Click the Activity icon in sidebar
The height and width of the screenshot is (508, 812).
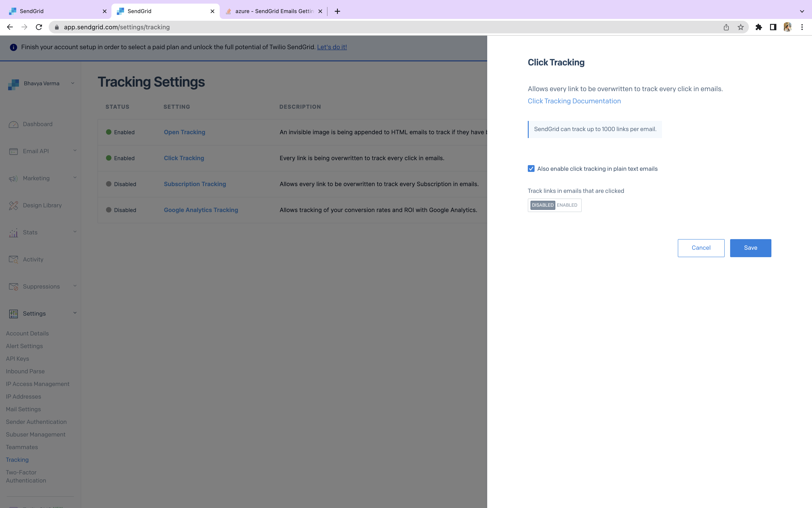14,259
